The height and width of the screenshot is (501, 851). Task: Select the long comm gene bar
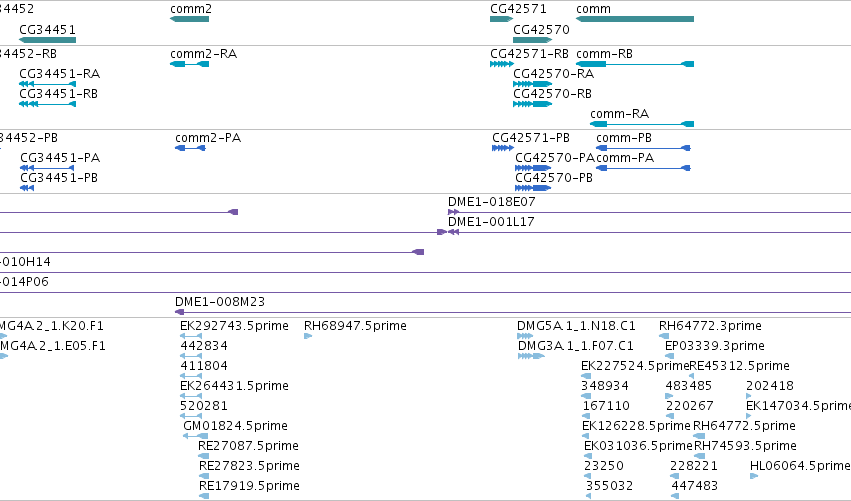(635, 19)
